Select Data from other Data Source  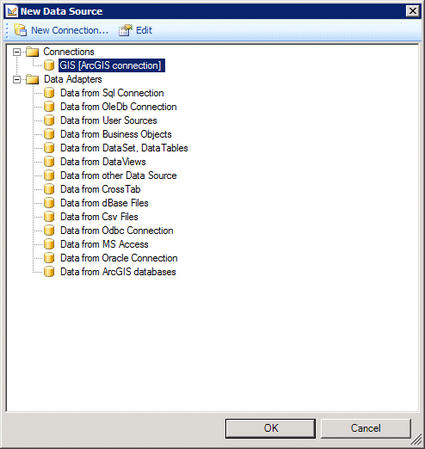click(118, 175)
